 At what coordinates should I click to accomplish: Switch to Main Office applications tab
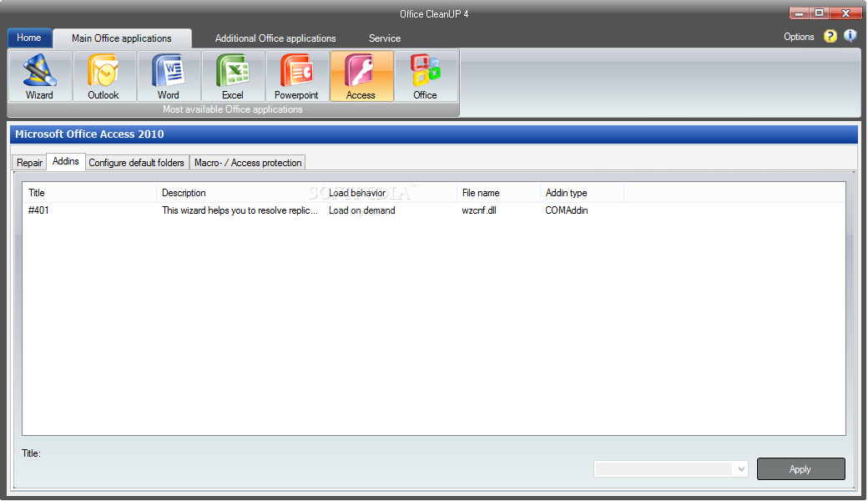(x=122, y=38)
